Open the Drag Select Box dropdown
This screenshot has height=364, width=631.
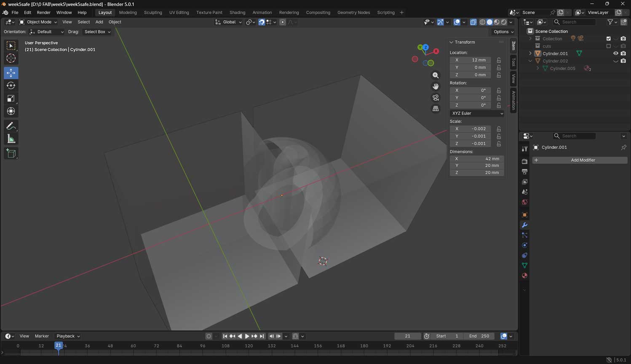click(x=97, y=32)
